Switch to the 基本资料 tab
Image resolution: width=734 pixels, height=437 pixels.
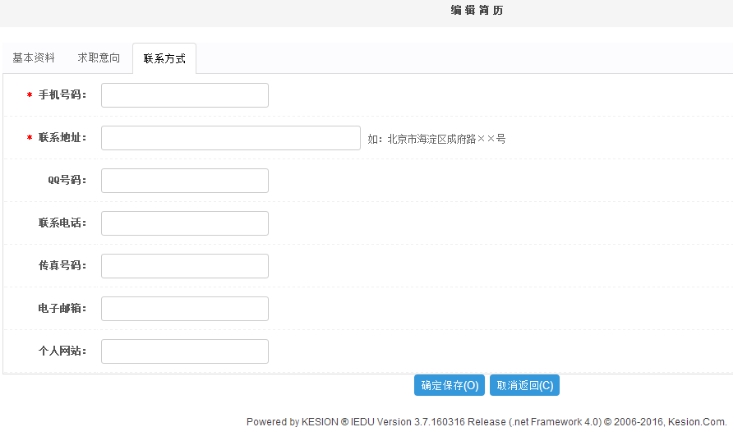pos(34,58)
